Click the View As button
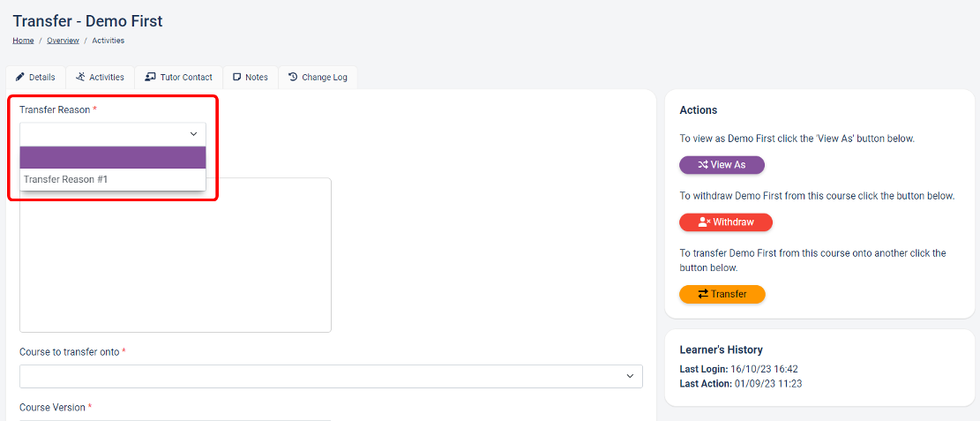This screenshot has width=980, height=421. (x=722, y=165)
